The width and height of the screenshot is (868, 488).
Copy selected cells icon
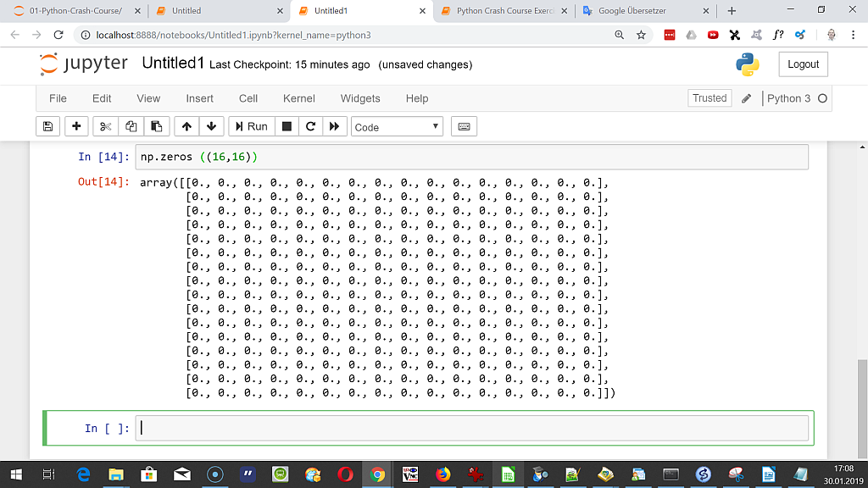(x=131, y=127)
